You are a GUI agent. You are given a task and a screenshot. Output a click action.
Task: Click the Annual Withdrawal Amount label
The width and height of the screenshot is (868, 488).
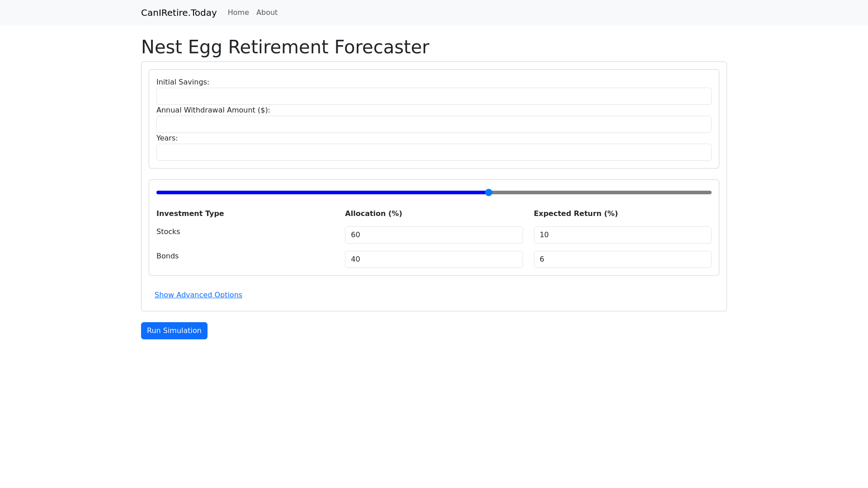(x=213, y=110)
